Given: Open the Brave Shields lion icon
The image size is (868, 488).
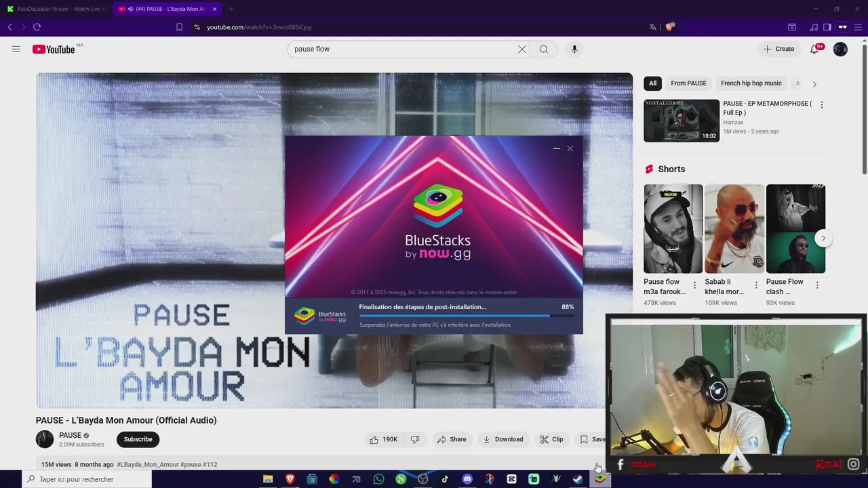Looking at the screenshot, I should tap(669, 26).
